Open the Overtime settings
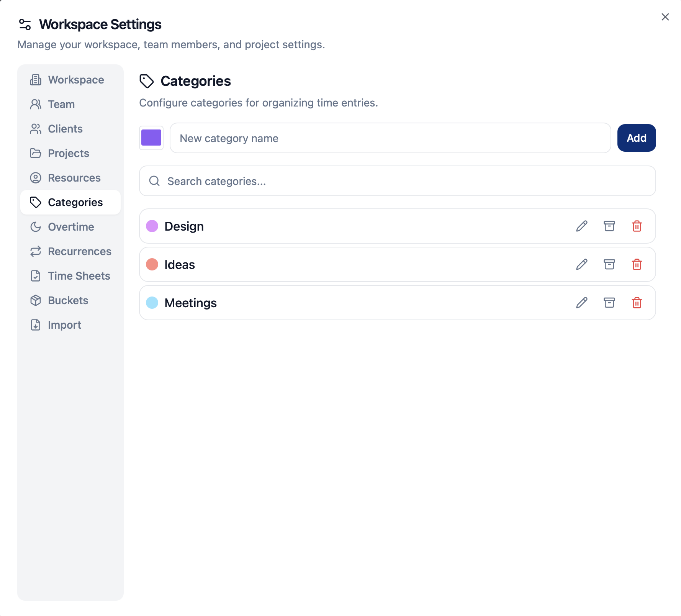Viewport: 681px width, 616px height. tap(70, 227)
